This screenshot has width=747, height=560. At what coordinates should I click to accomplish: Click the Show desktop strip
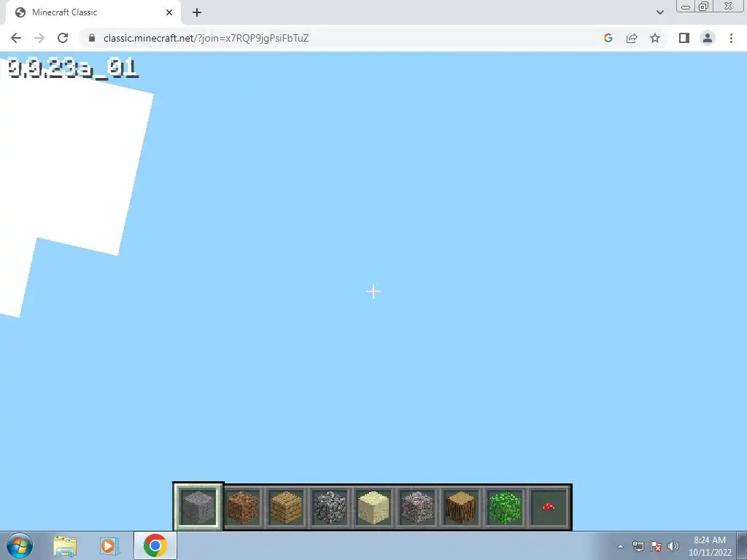tap(742, 545)
